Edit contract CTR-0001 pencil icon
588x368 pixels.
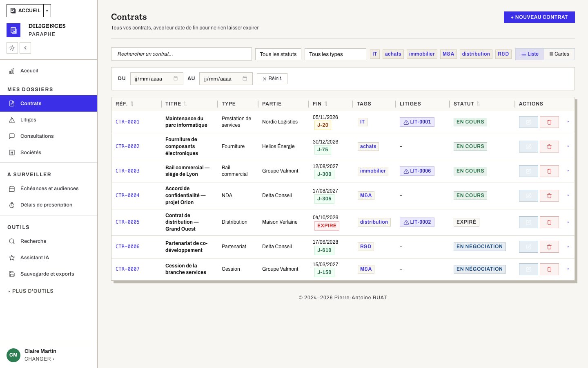(x=528, y=122)
